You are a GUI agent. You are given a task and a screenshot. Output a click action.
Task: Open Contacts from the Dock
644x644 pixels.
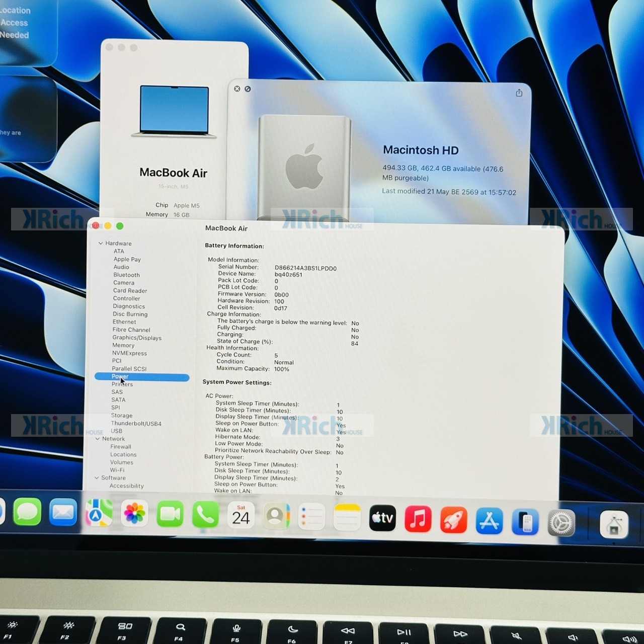(276, 516)
